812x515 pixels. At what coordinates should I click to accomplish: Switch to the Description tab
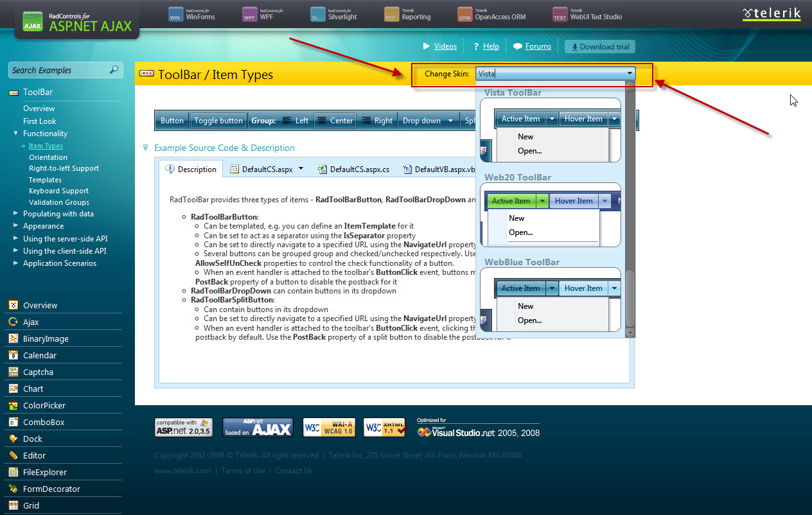coord(191,169)
